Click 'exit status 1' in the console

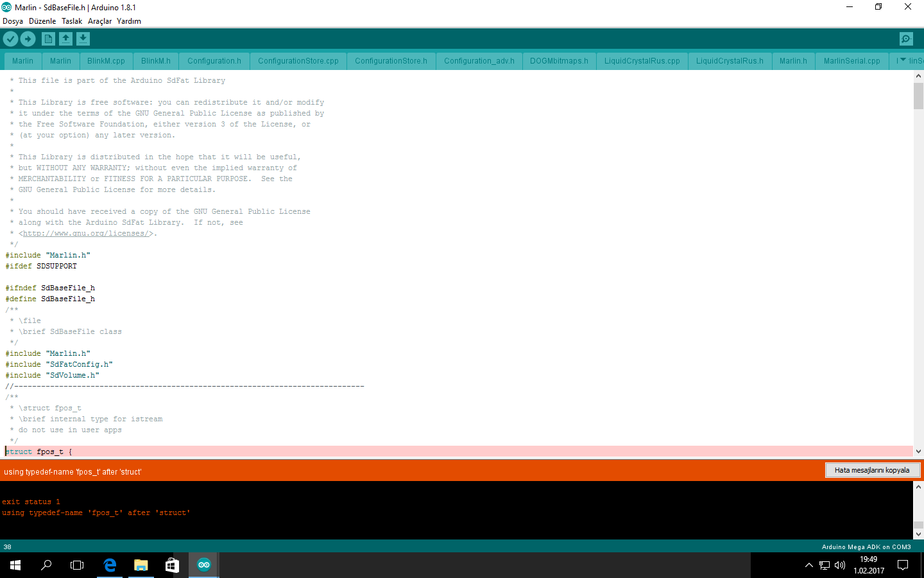tap(31, 502)
